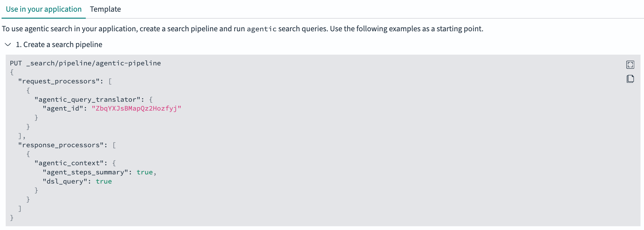Click the "agent_id" key in code
Viewport: 644px width, 230px height.
click(x=63, y=108)
